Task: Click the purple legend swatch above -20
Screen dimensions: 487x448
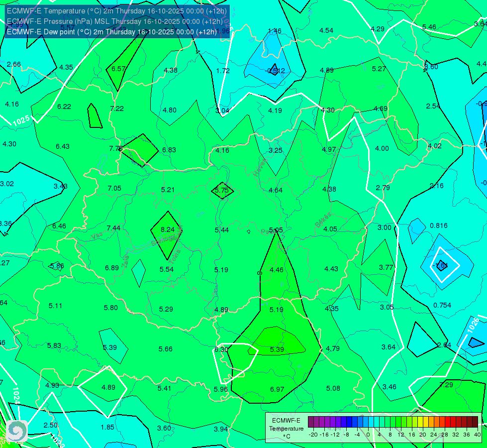Action: 311,422
